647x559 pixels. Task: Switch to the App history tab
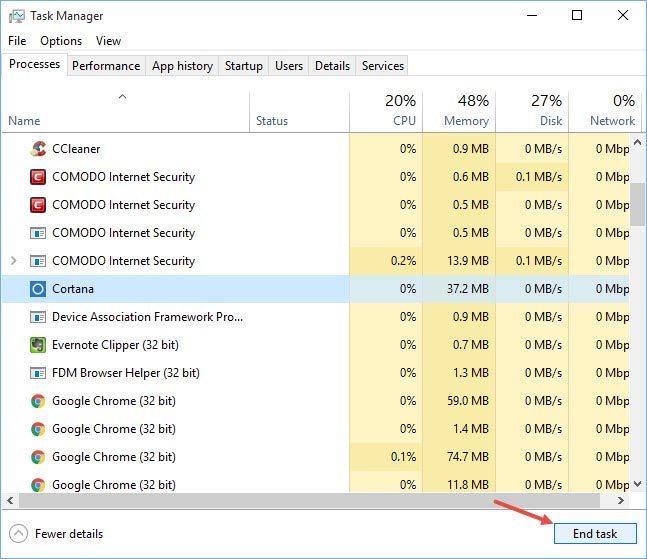[182, 66]
